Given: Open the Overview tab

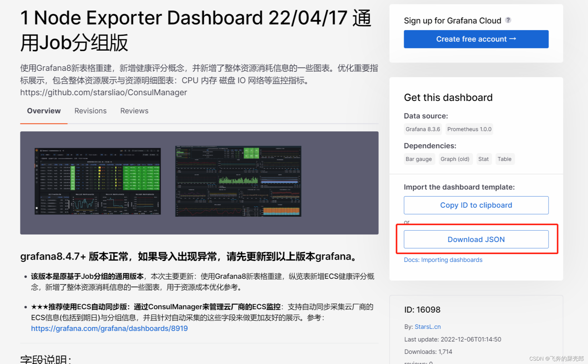Looking at the screenshot, I should 44,111.
